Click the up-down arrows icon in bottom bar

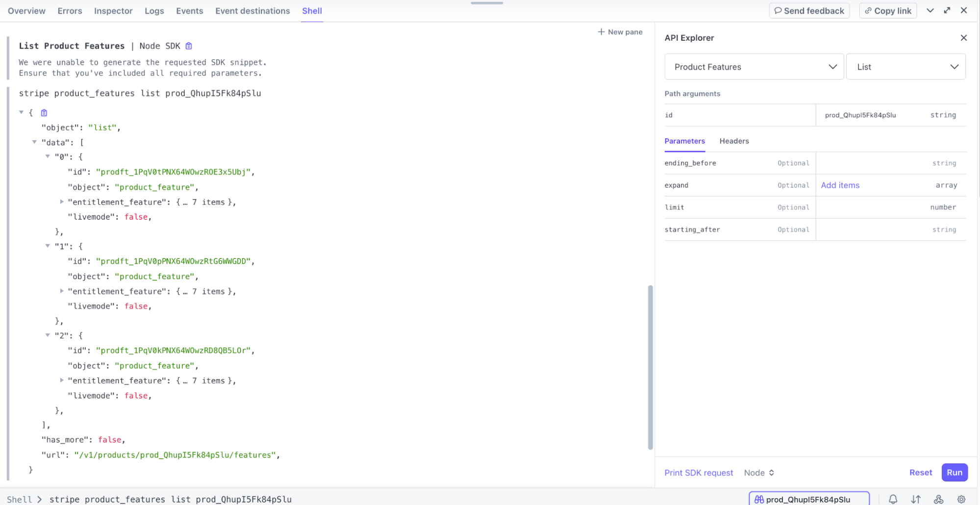916,499
